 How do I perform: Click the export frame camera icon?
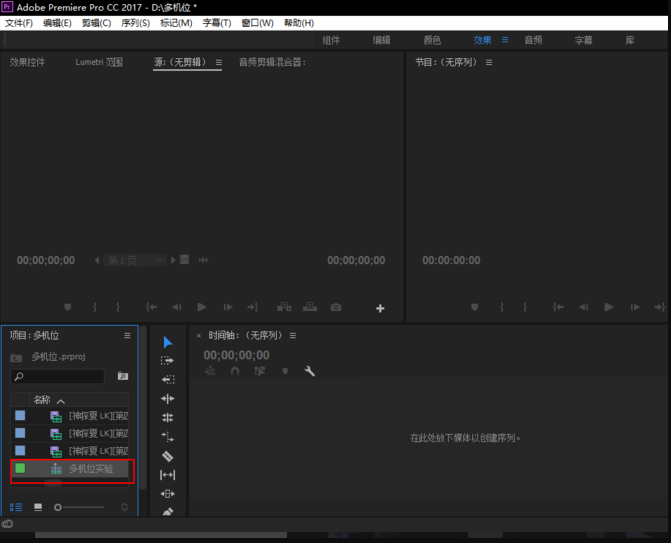coord(336,308)
